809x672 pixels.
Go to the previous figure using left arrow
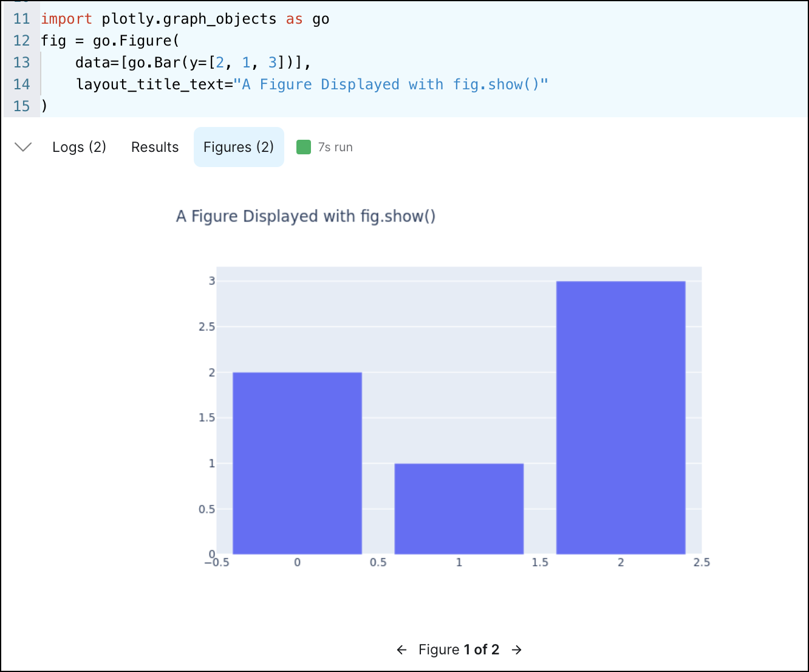[402, 650]
